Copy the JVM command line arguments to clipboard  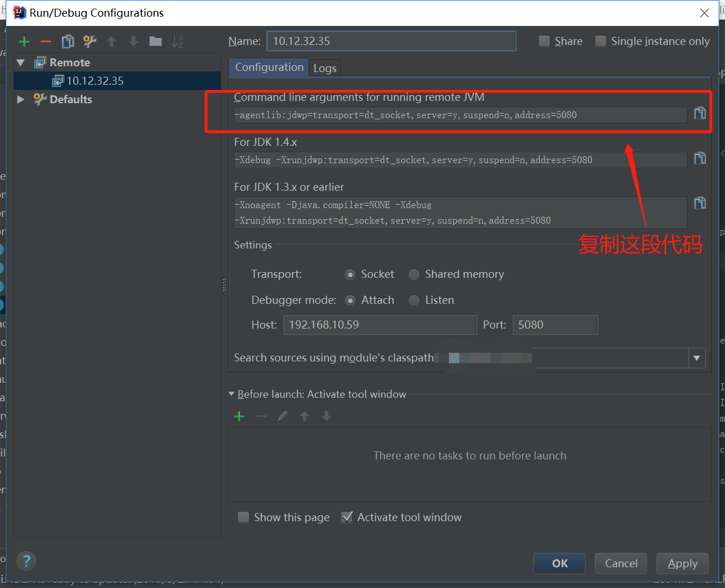[700, 114]
